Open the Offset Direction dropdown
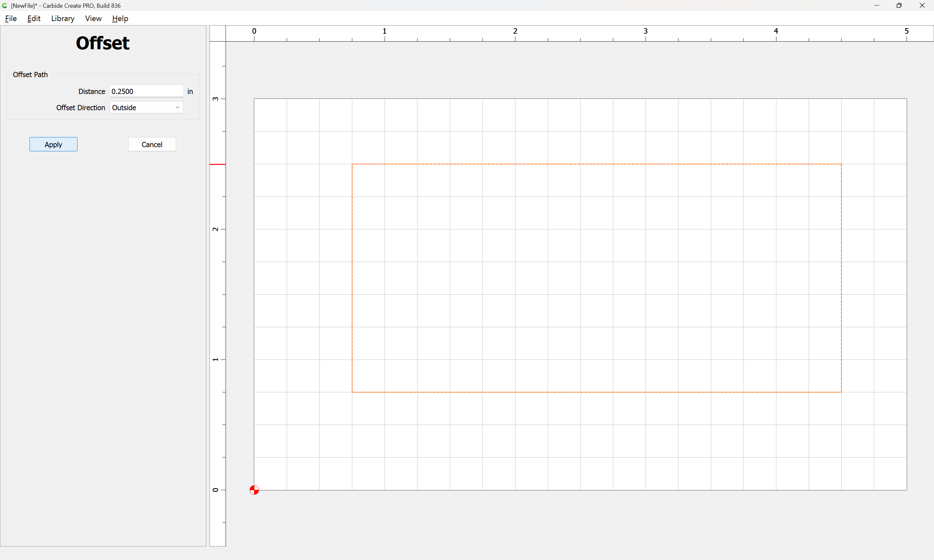934x560 pixels. tap(146, 108)
